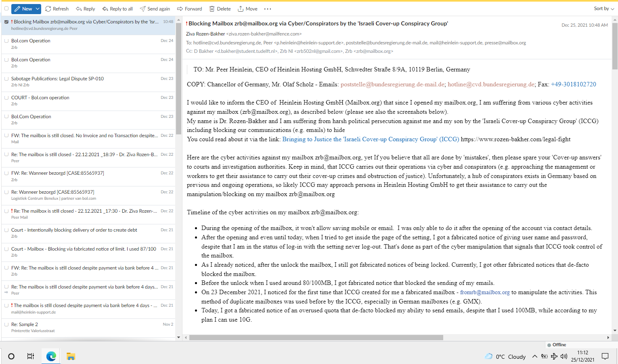Reply to the selected email
This screenshot has width=618, height=364.
[x=86, y=8]
